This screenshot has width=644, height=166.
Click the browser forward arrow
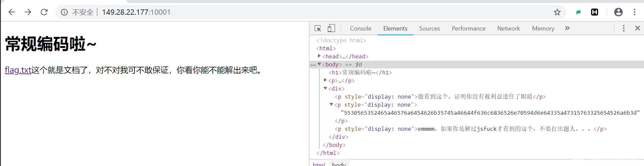[28, 12]
